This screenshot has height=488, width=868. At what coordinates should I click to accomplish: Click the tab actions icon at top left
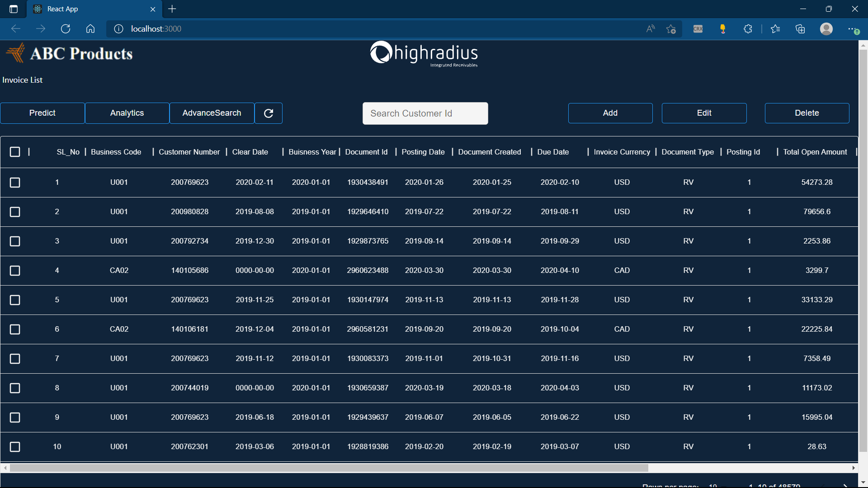[x=14, y=9]
